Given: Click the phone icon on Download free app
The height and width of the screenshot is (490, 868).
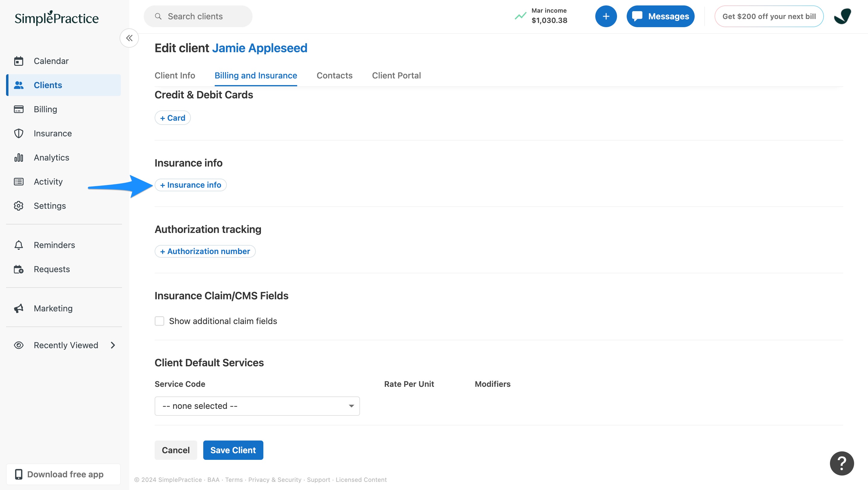Looking at the screenshot, I should point(18,474).
